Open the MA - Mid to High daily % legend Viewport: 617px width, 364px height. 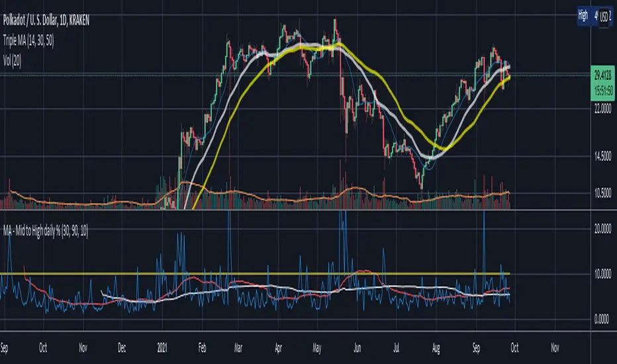pyautogui.click(x=46, y=230)
